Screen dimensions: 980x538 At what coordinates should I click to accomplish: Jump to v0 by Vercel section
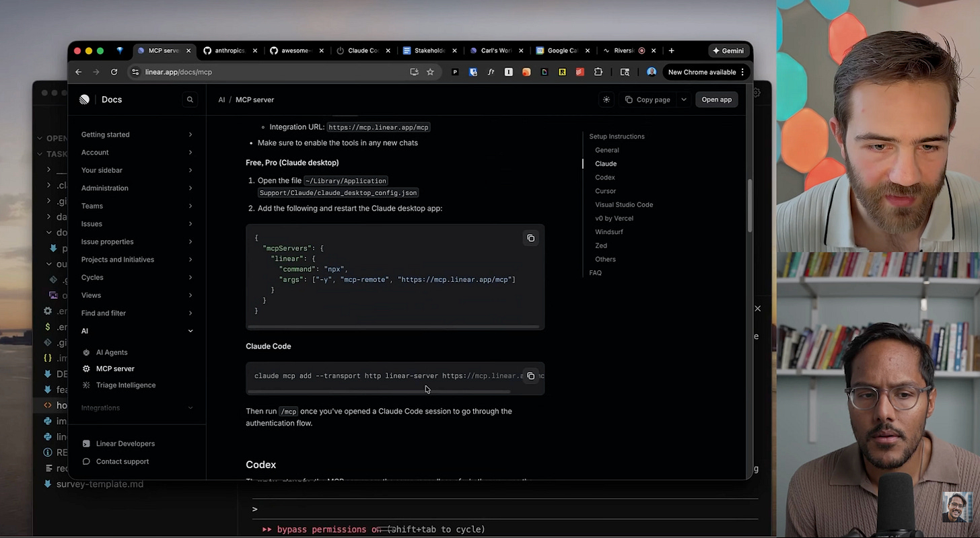[x=614, y=218]
